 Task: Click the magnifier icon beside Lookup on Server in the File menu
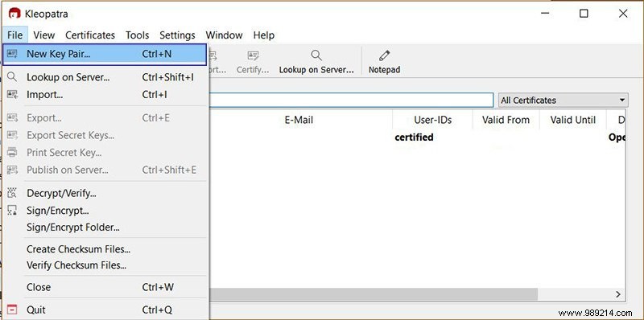point(12,76)
